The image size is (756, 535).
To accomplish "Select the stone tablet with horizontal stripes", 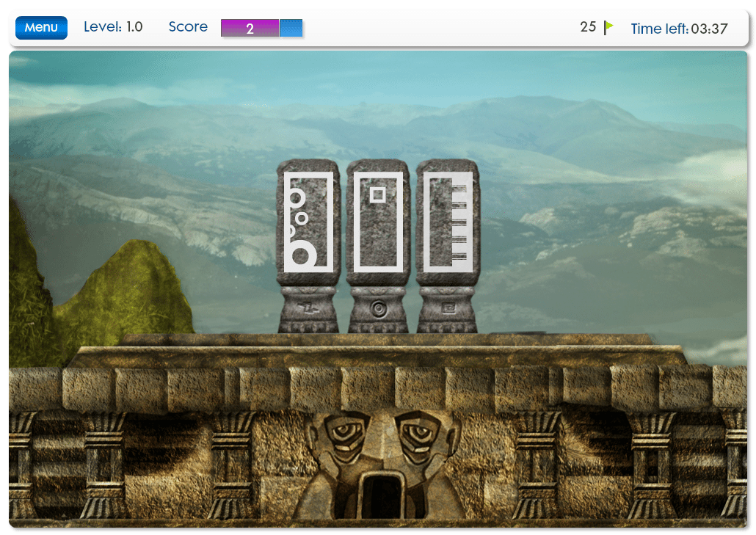I will coord(448,222).
